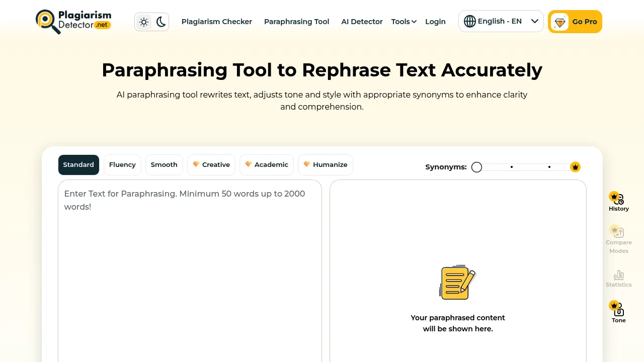Switch to light mode with sun icon

pos(143,22)
